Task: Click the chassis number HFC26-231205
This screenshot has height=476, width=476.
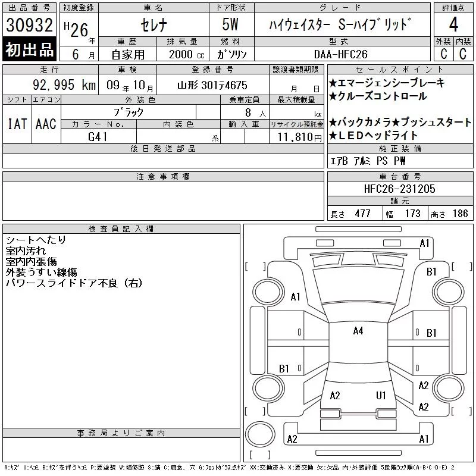Action: [399, 189]
